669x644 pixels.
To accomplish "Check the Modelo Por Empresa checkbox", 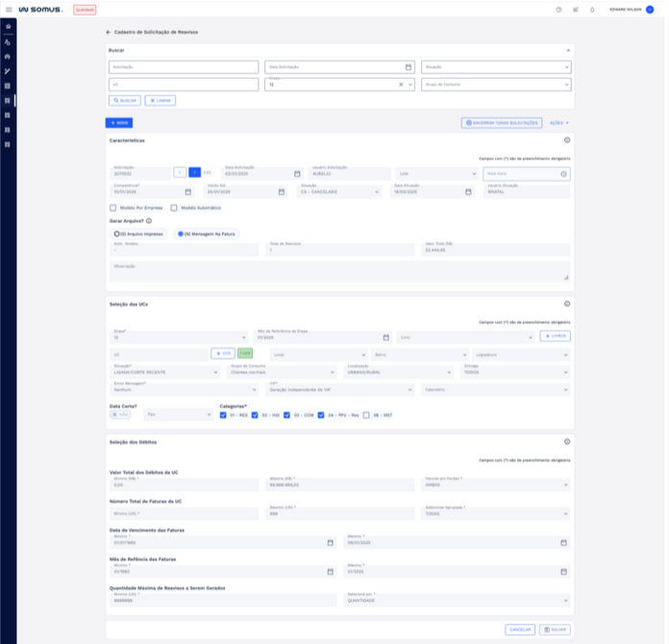I will tap(113, 208).
